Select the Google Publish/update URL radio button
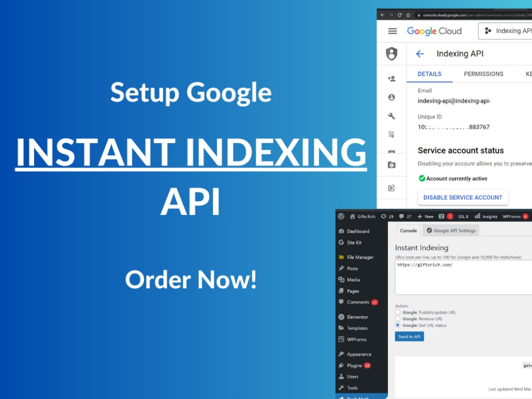This screenshot has width=532, height=399. point(398,313)
